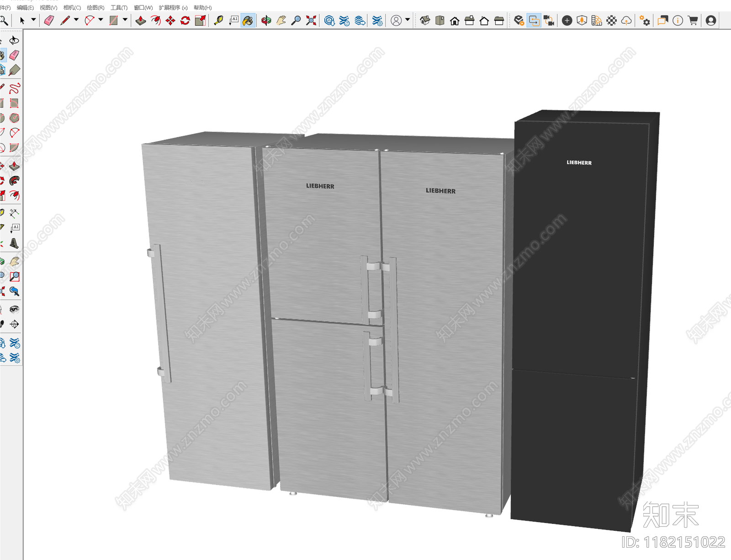Viewport: 731px width, 560px height.
Task: Click the Send to LayOut icon
Action: 360,21
